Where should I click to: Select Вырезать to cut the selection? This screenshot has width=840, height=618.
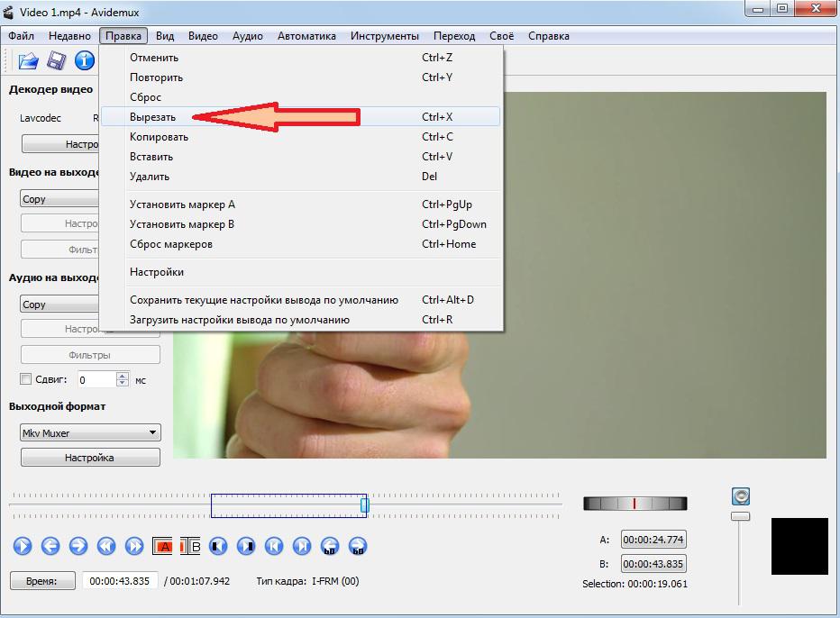click(300, 117)
